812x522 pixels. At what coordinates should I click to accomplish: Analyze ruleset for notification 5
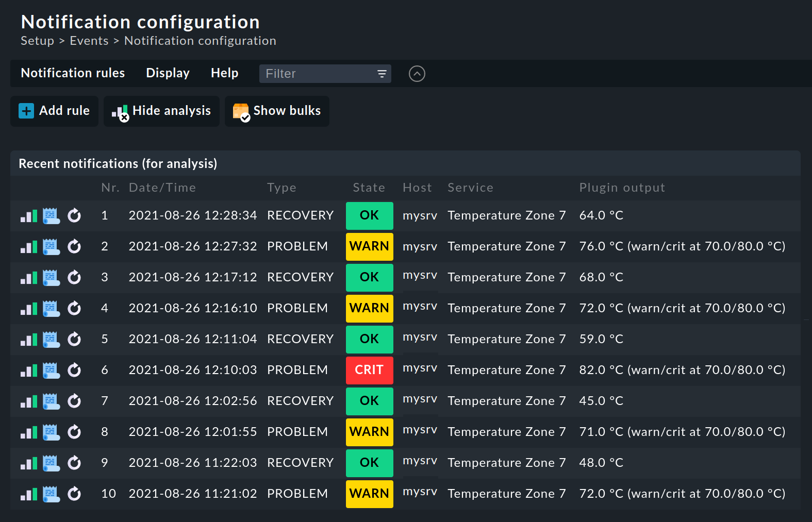point(29,340)
